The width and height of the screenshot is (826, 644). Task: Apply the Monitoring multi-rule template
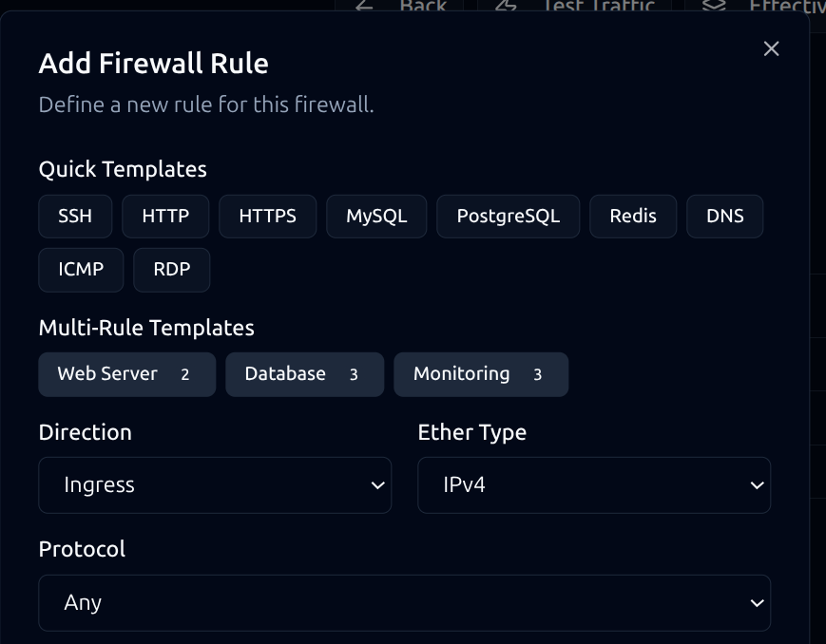(481, 373)
